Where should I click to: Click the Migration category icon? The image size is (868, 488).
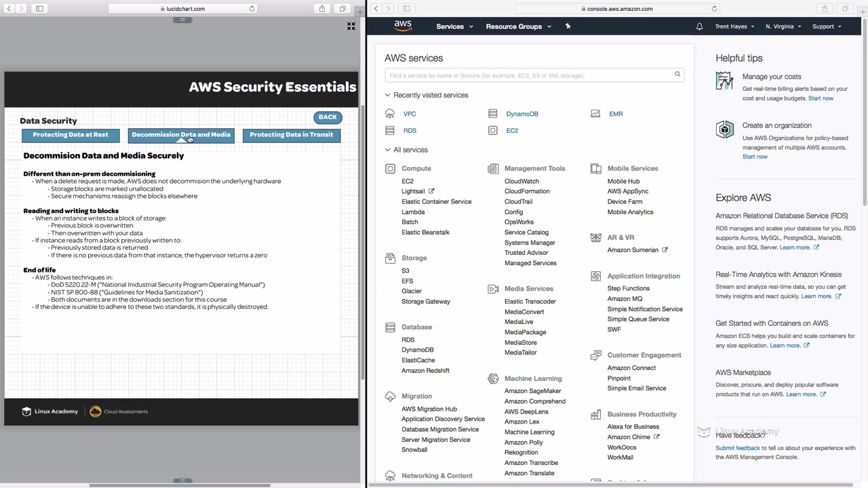(x=390, y=396)
